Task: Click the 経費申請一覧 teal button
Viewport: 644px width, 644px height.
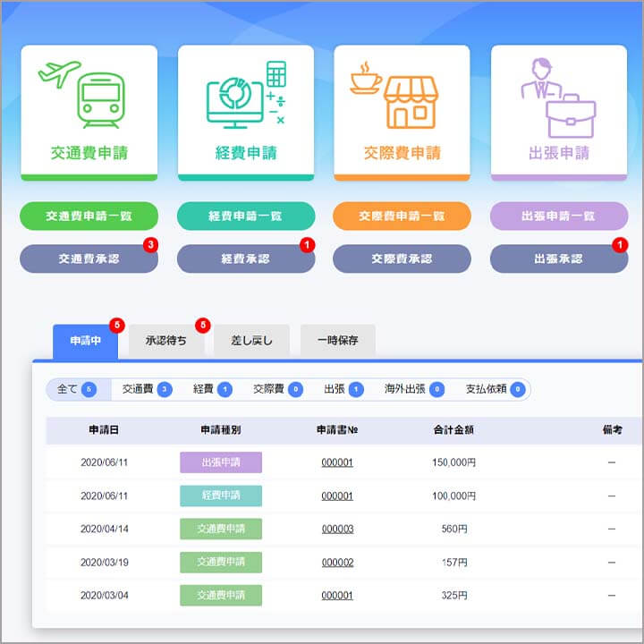Action: [x=246, y=216]
